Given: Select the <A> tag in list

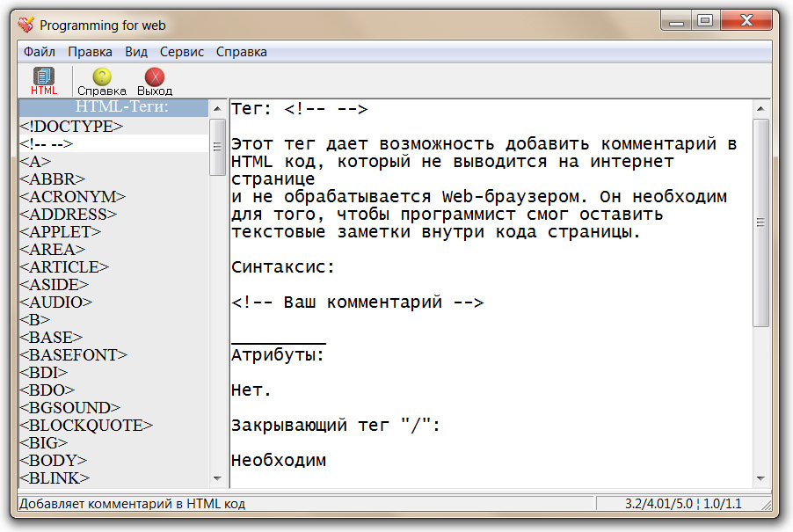Looking at the screenshot, I should (113, 161).
